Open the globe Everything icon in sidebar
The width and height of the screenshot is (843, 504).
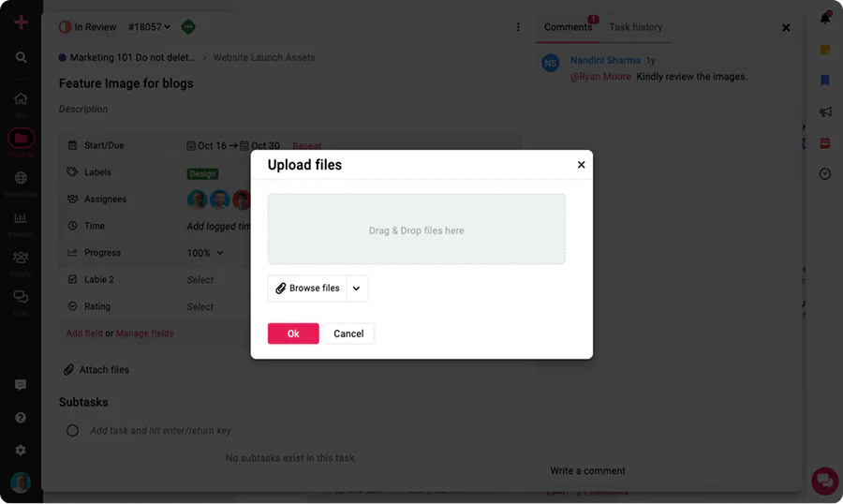[21, 177]
